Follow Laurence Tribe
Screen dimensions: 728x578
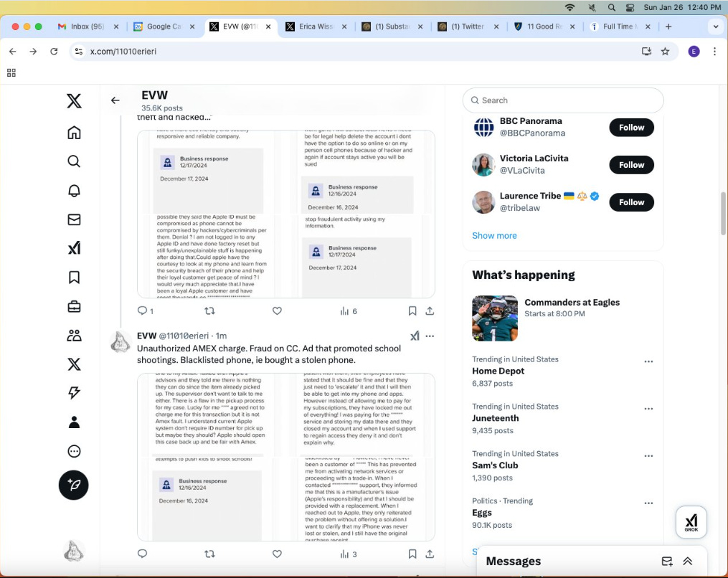[631, 202]
